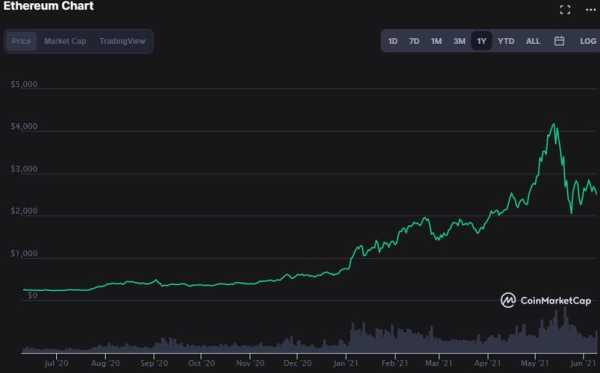This screenshot has width=600, height=373.
Task: Open the three-dot more options menu
Action: tap(591, 10)
